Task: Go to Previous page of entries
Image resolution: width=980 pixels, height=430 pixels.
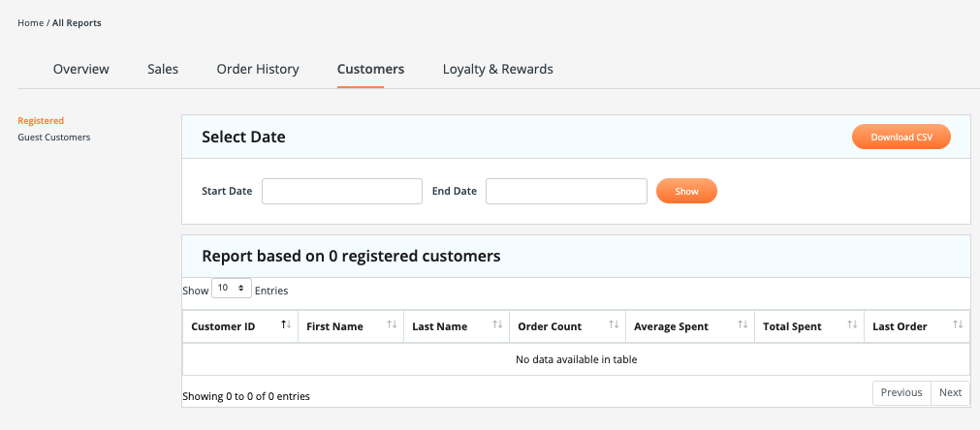Action: coord(901,392)
